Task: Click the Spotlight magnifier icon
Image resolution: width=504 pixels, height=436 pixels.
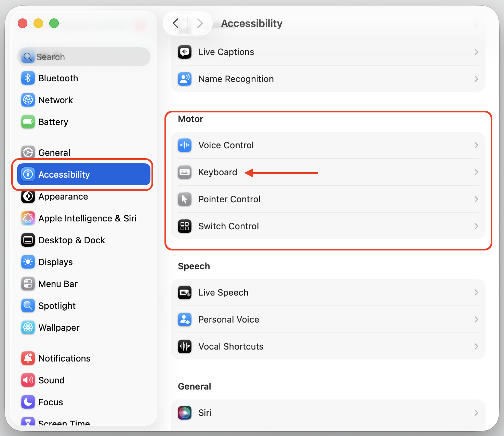Action: coord(28,306)
